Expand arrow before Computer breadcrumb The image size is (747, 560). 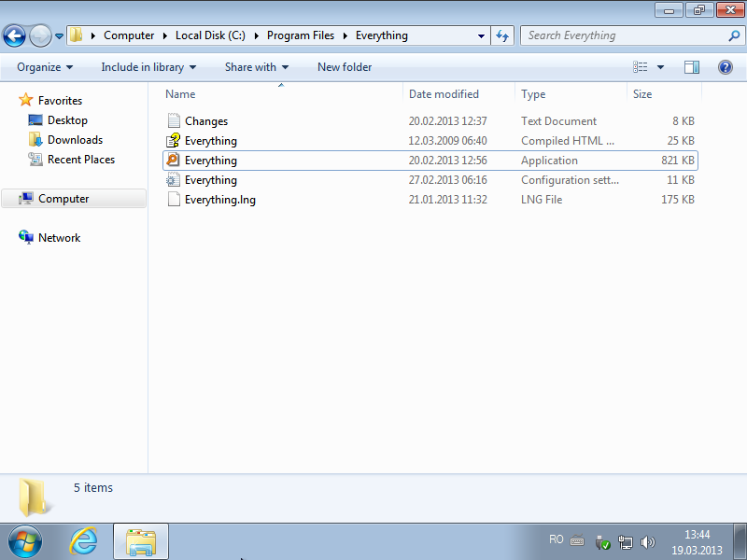(x=93, y=36)
